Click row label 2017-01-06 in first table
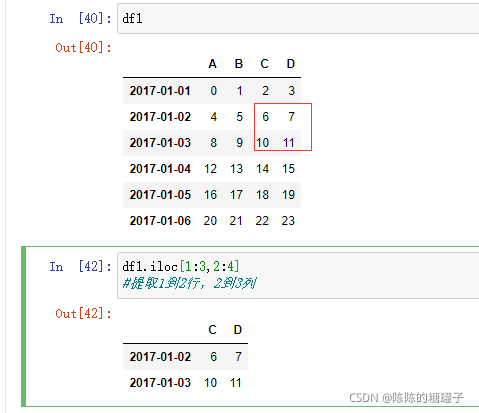Screen dimensions: 479x413 coord(160,221)
